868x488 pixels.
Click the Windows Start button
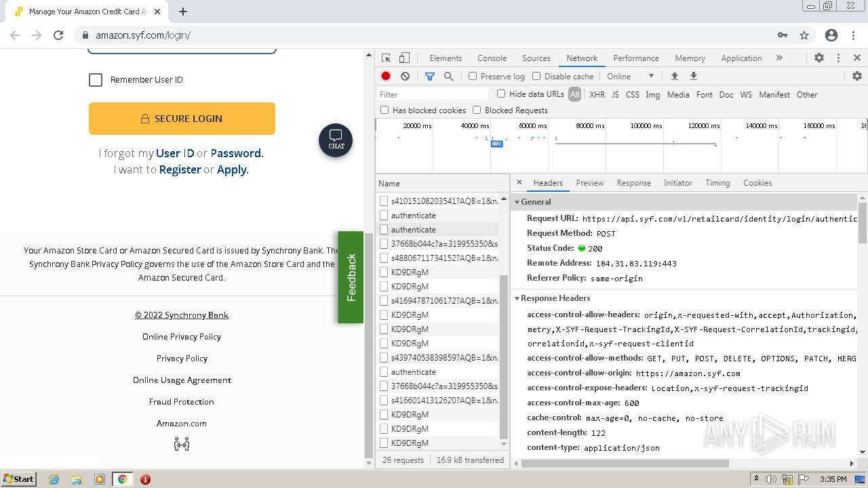tap(18, 479)
